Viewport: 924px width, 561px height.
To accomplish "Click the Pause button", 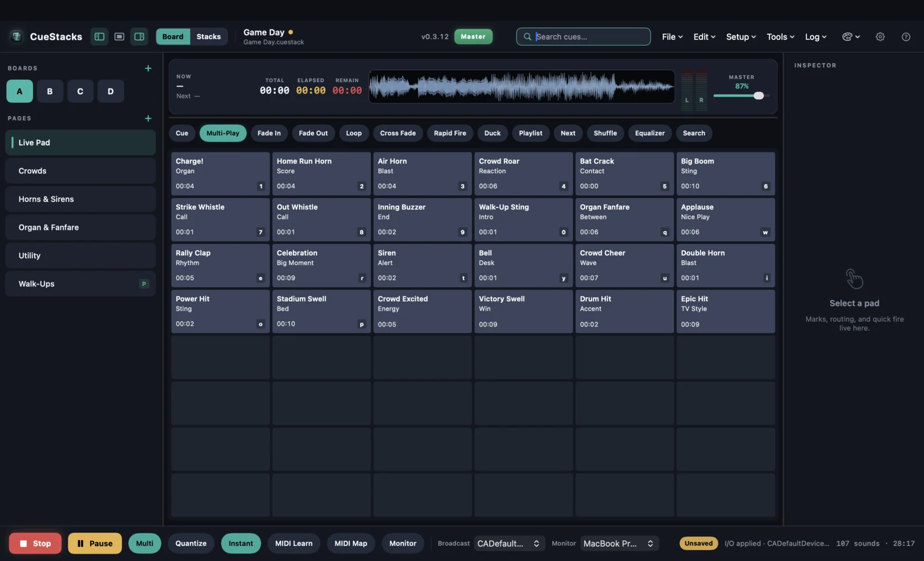I will pos(95,543).
